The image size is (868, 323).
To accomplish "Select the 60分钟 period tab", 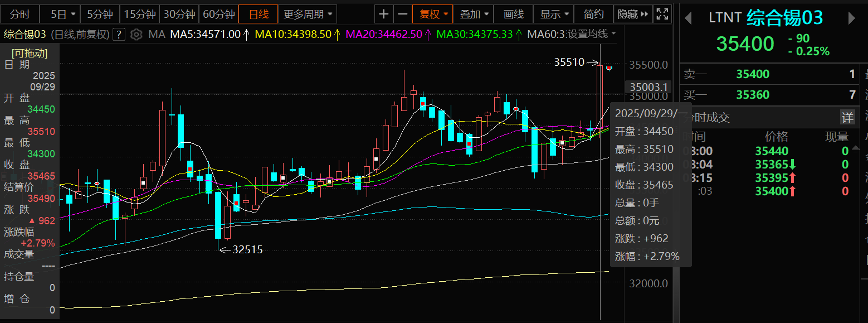I will (218, 14).
